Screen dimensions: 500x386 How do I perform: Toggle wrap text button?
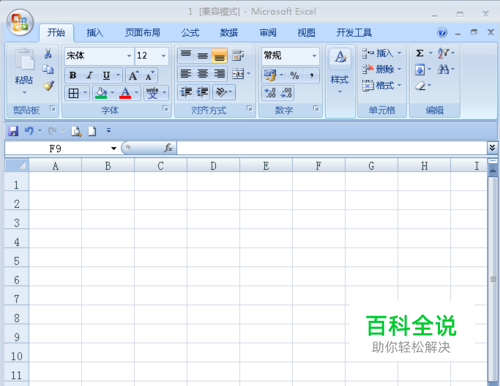tap(238, 55)
